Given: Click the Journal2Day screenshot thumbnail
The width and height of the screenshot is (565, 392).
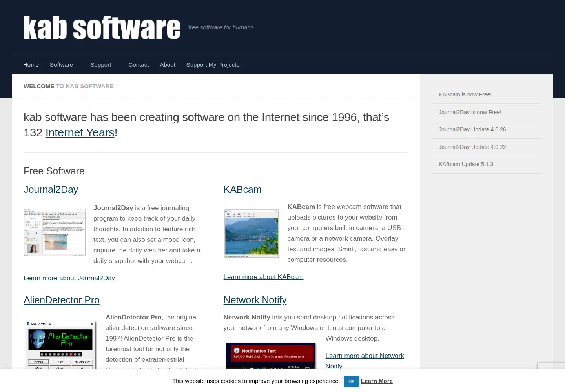Looking at the screenshot, I should (55, 232).
